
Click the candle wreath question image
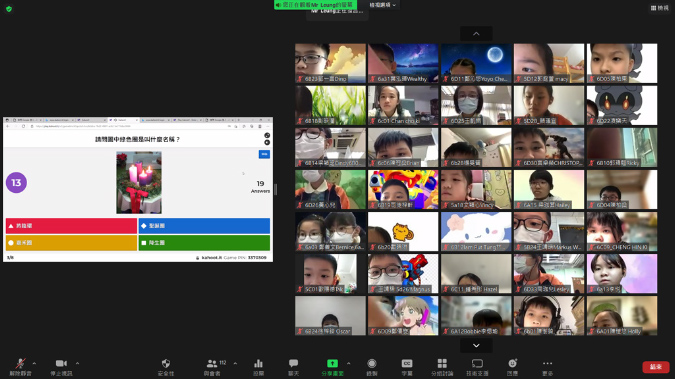click(x=139, y=182)
